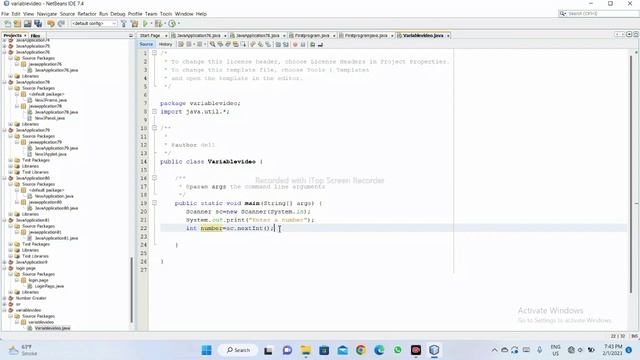The width and height of the screenshot is (640, 360).
Task: Select the Variablevideo.java editor tab
Action: (423, 36)
